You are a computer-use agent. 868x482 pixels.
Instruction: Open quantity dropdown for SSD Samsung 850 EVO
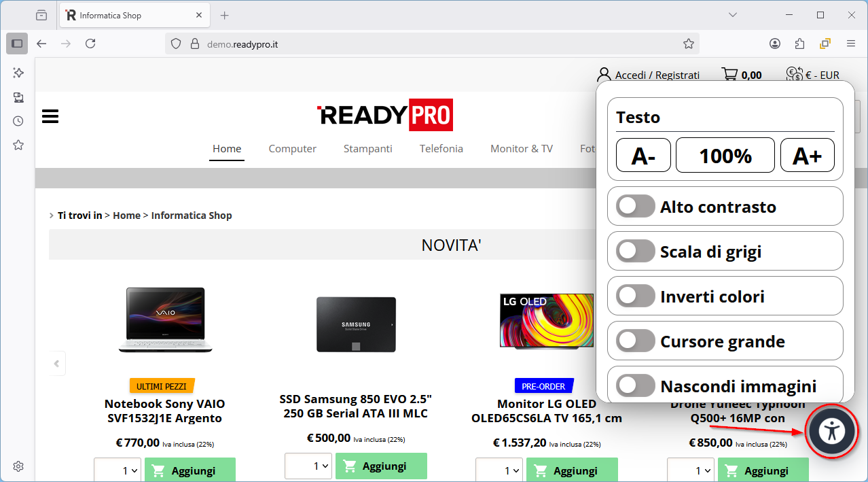click(308, 466)
